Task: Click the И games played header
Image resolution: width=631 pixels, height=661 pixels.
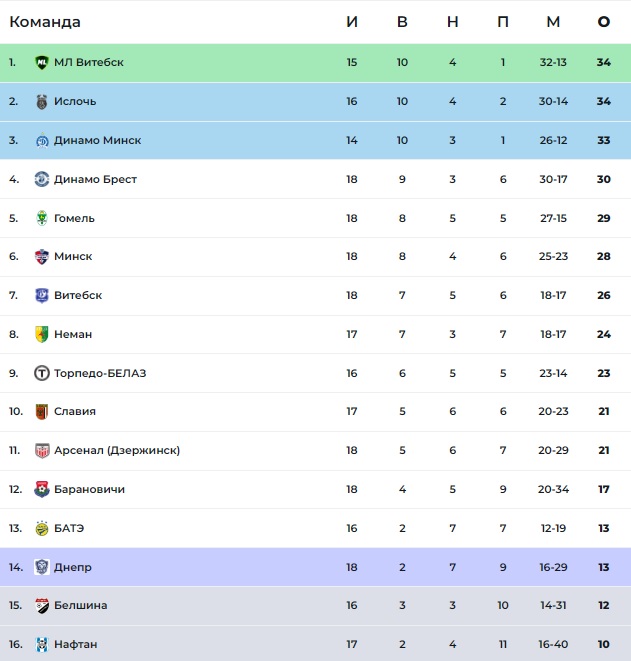Action: pos(352,21)
